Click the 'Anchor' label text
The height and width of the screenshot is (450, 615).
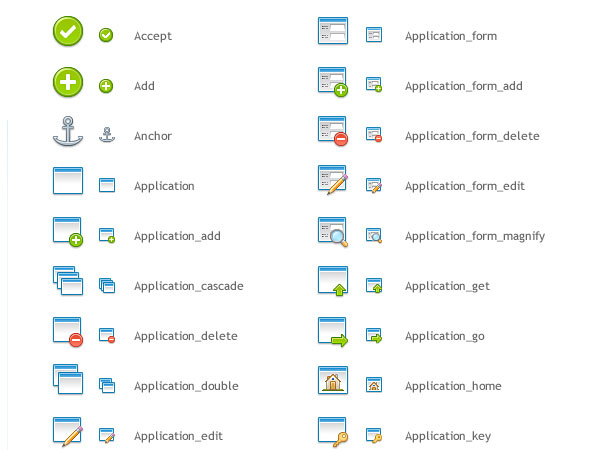153,136
